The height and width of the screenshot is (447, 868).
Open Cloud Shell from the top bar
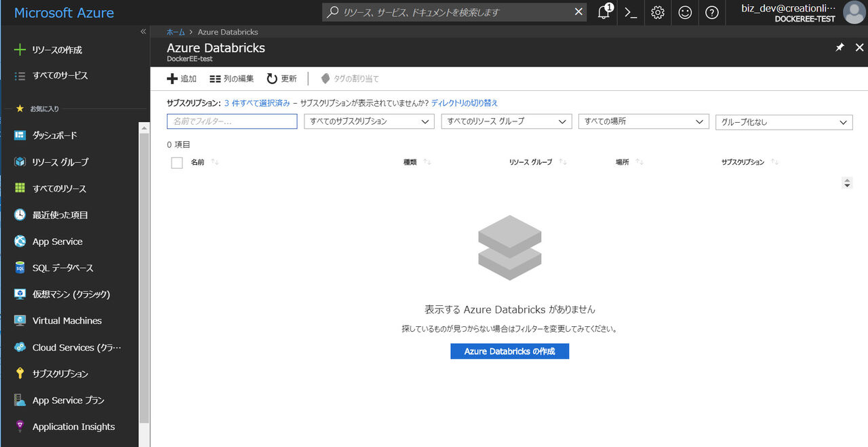tap(631, 12)
